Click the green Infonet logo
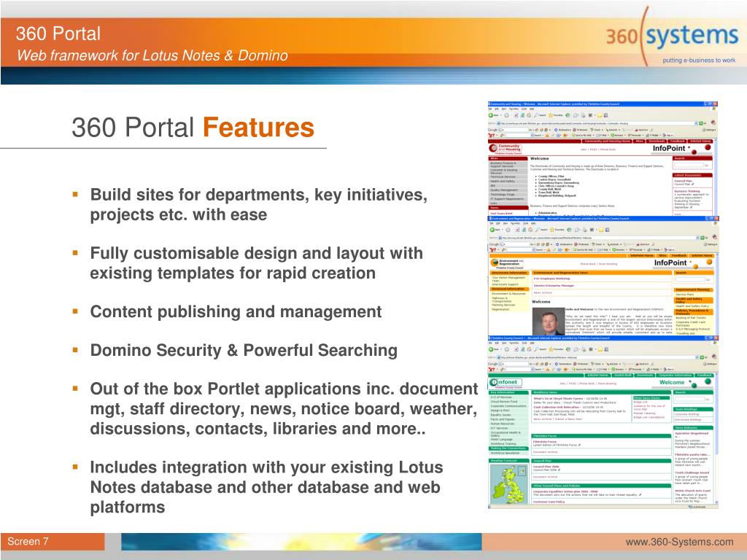The width and height of the screenshot is (747, 560). click(506, 382)
